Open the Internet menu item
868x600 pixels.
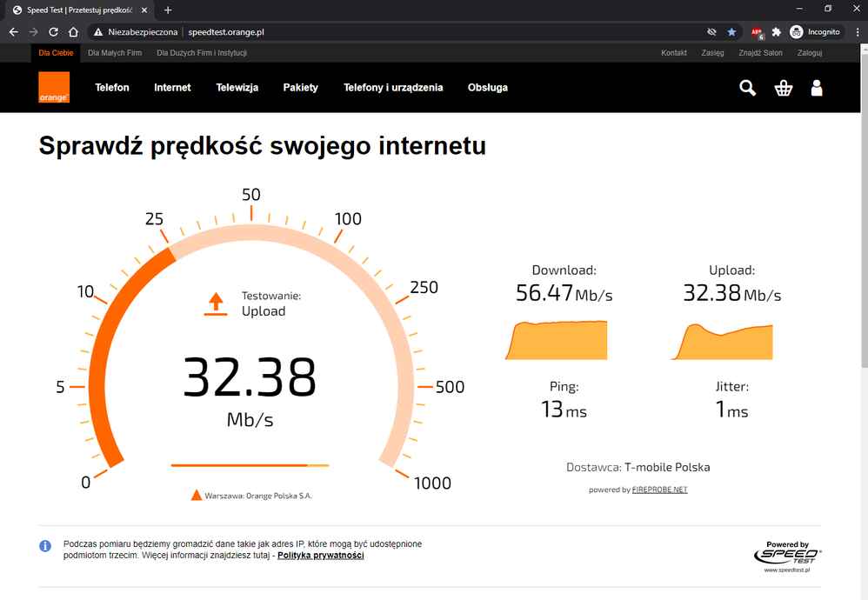172,88
